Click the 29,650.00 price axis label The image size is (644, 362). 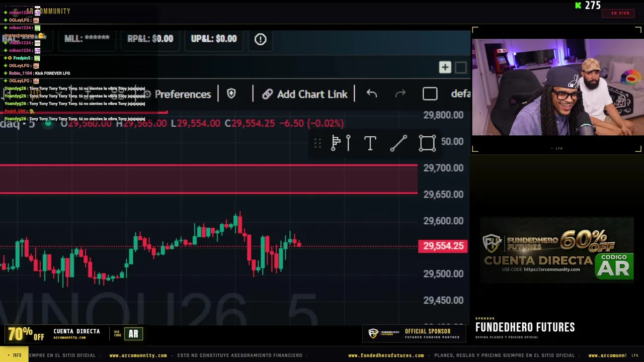443,195
